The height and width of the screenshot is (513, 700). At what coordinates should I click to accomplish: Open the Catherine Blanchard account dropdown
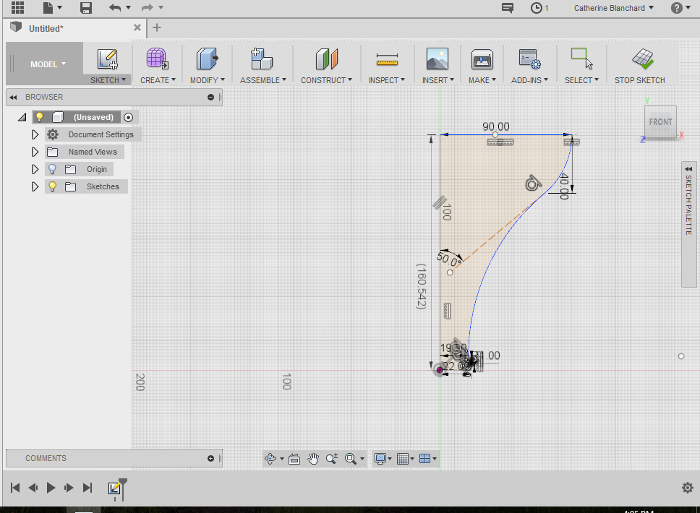click(x=613, y=8)
